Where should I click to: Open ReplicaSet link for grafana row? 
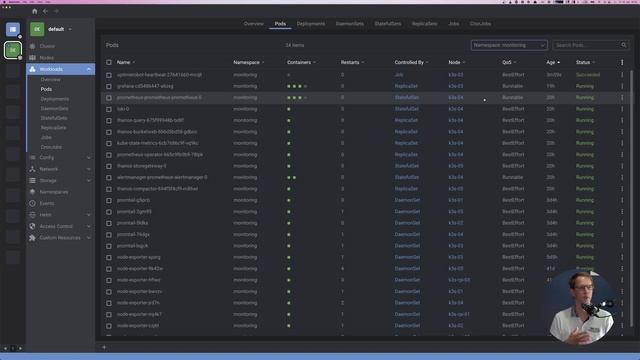(406, 86)
